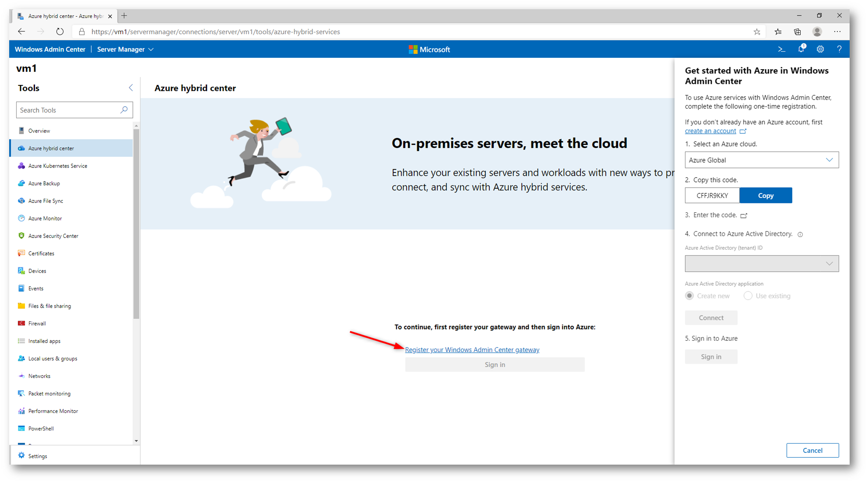Open the Enter the code external link icon
The image size is (868, 483).
click(x=744, y=215)
